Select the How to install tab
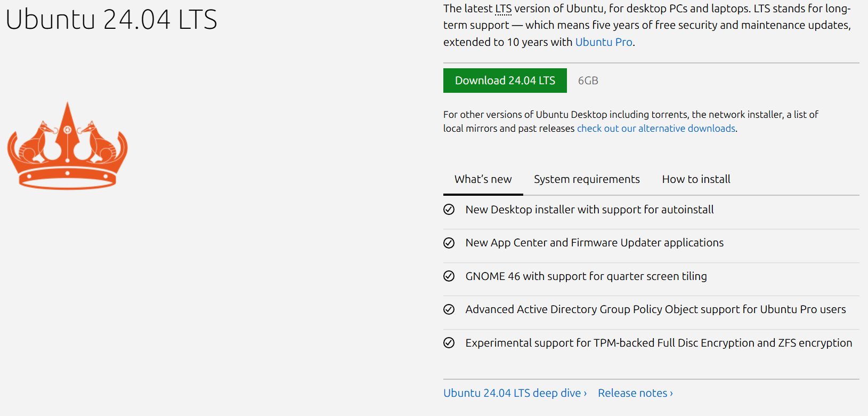Screen dimensions: 868x416 pyautogui.click(x=696, y=180)
